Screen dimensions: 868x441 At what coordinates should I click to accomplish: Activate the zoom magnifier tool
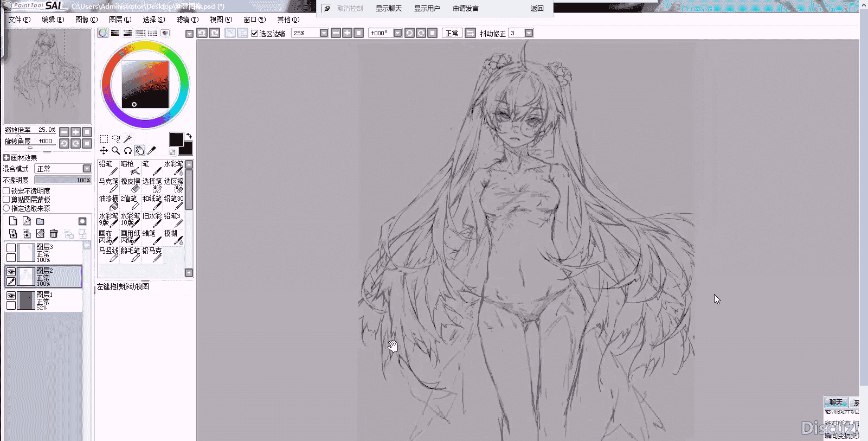tap(115, 150)
